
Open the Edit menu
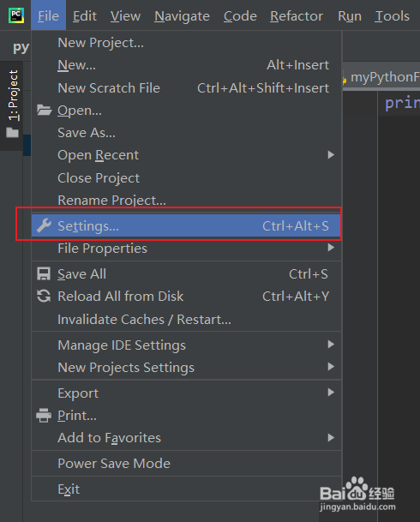point(85,16)
